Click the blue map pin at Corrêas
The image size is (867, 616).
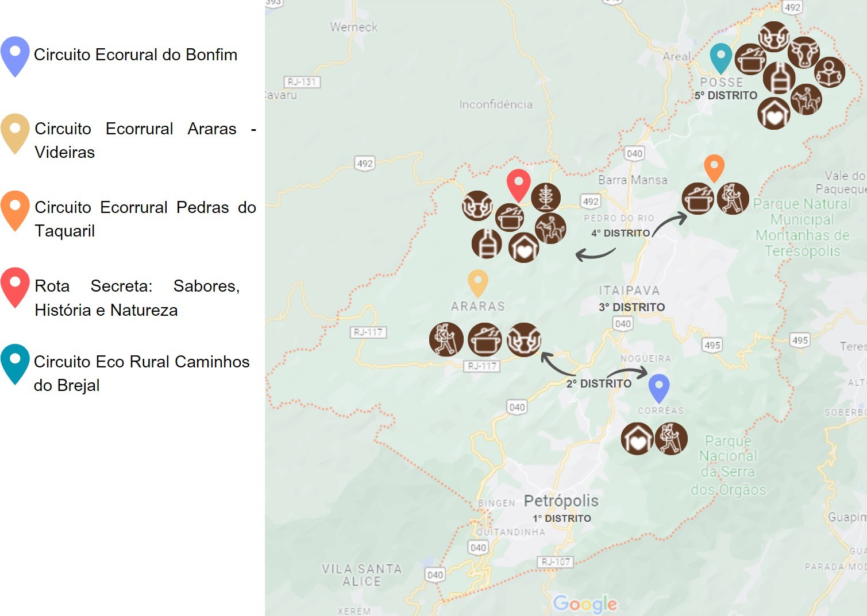659,389
